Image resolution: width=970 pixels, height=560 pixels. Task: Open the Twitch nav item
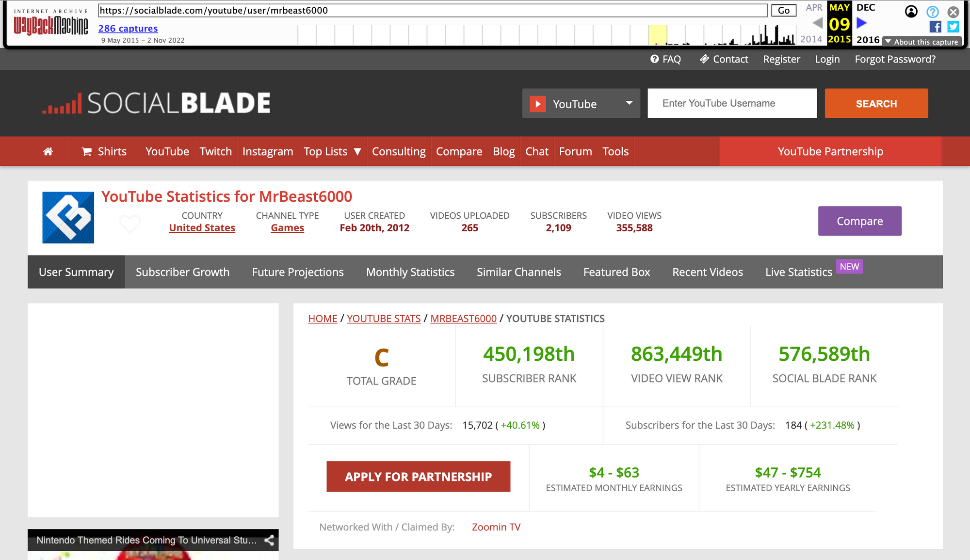[x=216, y=152]
